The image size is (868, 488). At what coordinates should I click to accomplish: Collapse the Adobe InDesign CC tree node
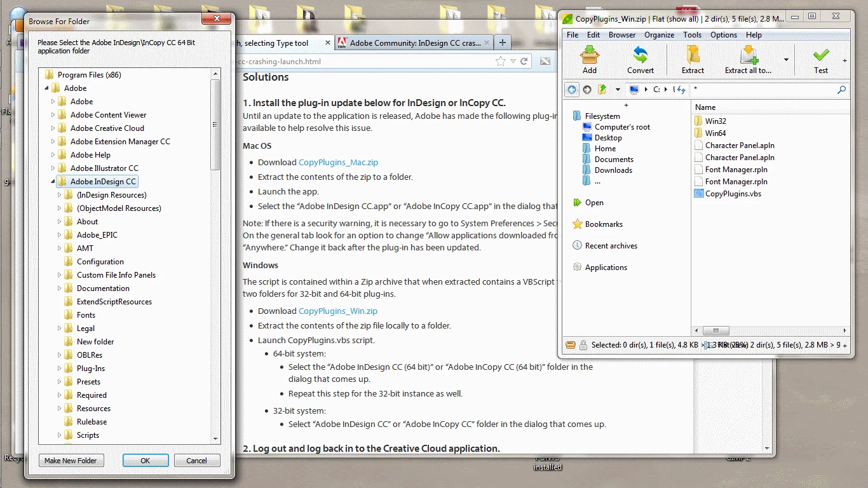(53, 182)
